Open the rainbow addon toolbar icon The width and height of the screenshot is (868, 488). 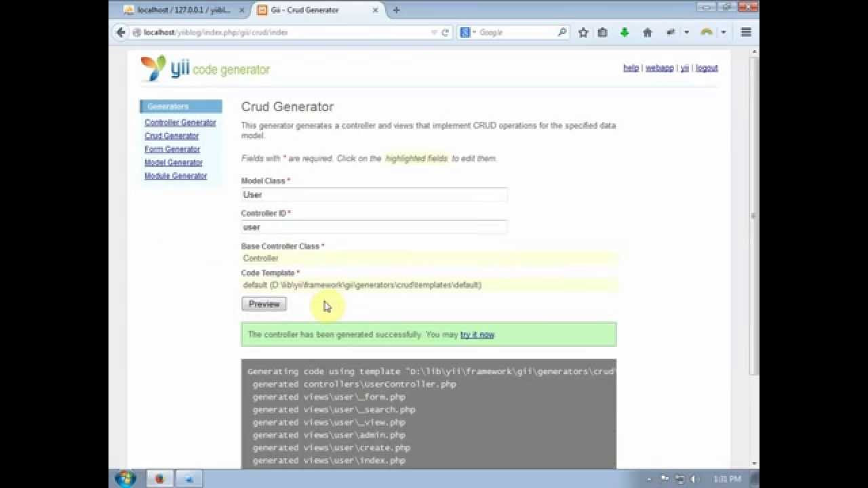coord(707,32)
